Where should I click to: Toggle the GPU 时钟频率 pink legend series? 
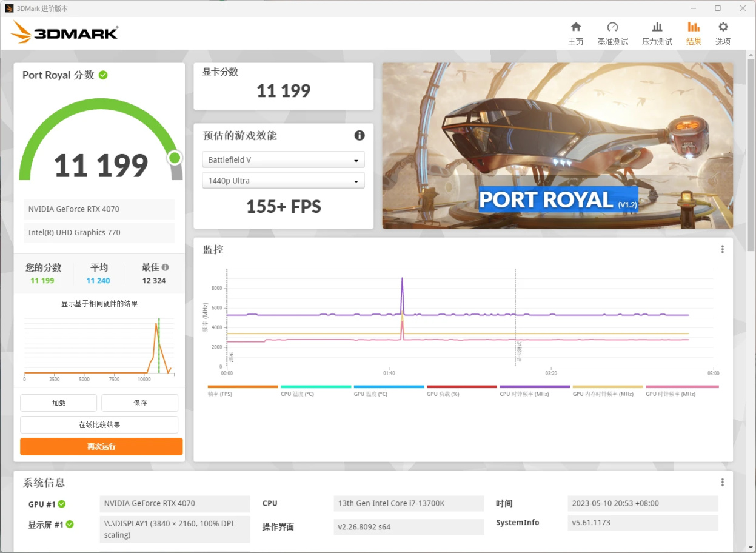(682, 390)
